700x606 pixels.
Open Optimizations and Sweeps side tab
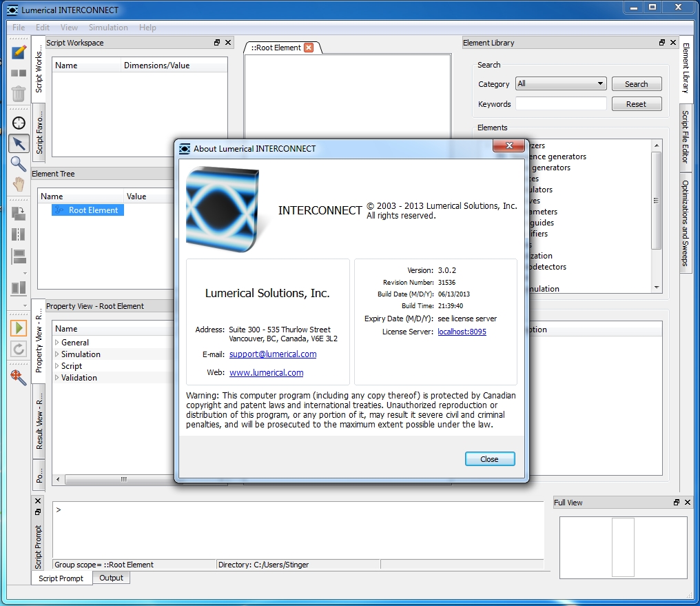pos(686,223)
